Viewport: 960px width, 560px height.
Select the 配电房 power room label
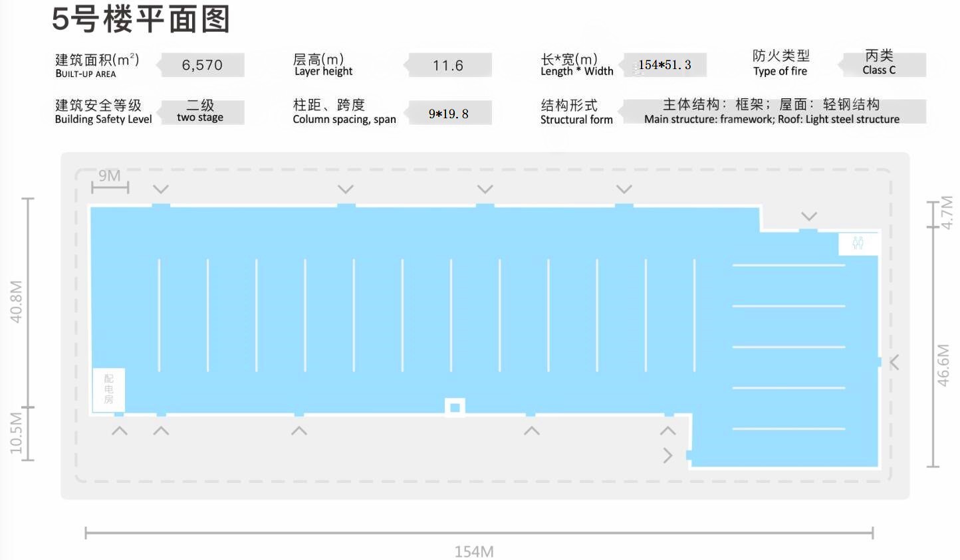pyautogui.click(x=108, y=389)
